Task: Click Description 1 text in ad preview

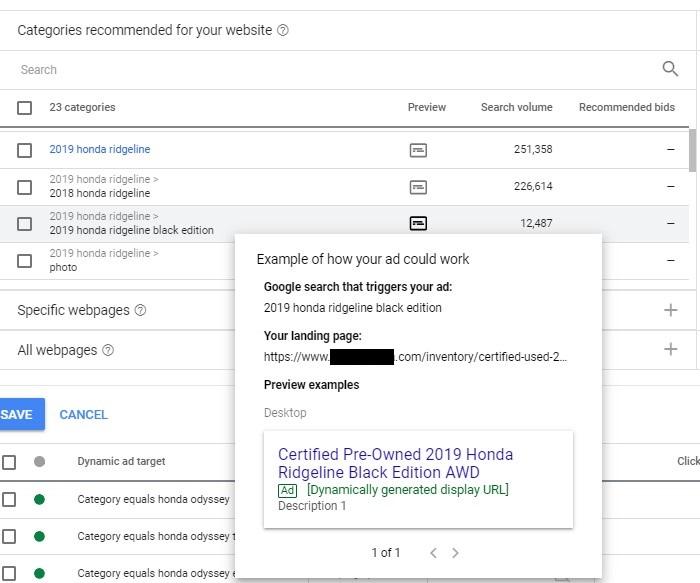Action: [312, 506]
